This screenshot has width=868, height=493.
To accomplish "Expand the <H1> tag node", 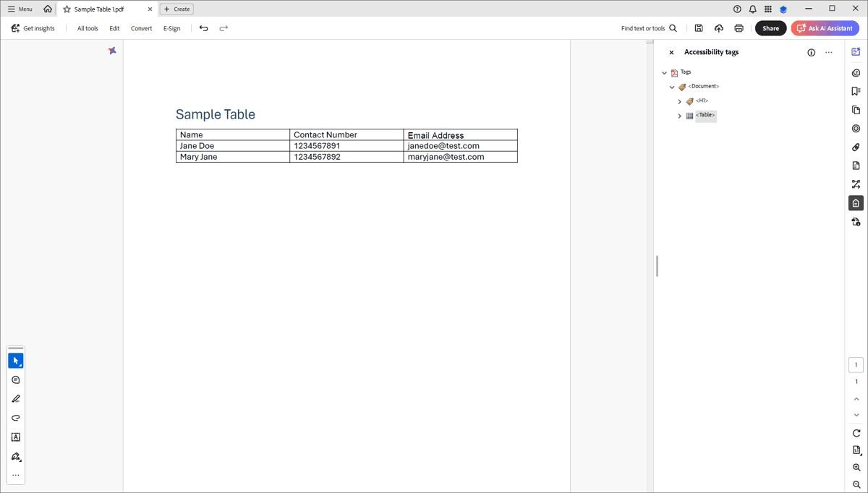I will point(679,101).
